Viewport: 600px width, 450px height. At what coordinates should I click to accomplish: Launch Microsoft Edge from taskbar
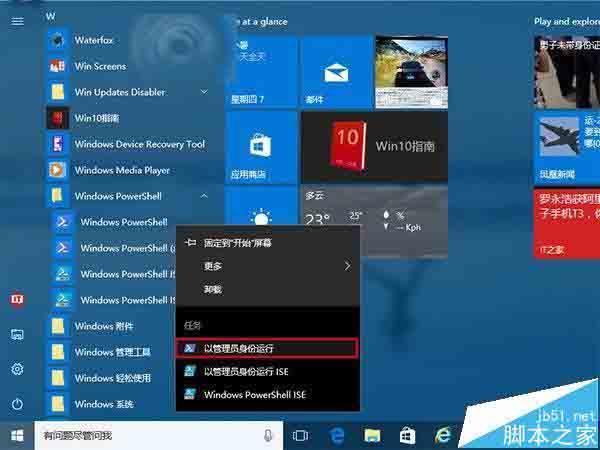click(x=337, y=436)
